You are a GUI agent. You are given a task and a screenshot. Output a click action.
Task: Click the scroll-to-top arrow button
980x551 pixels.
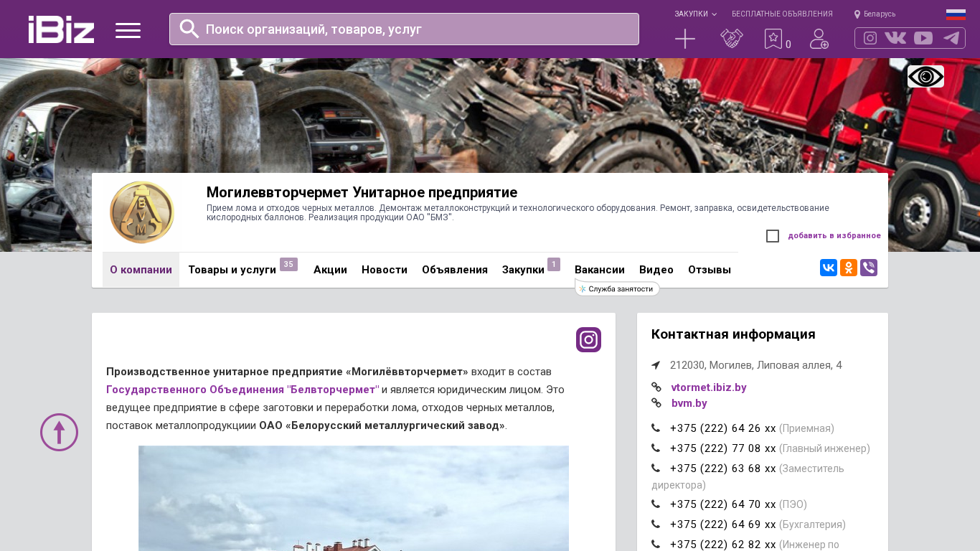(59, 432)
